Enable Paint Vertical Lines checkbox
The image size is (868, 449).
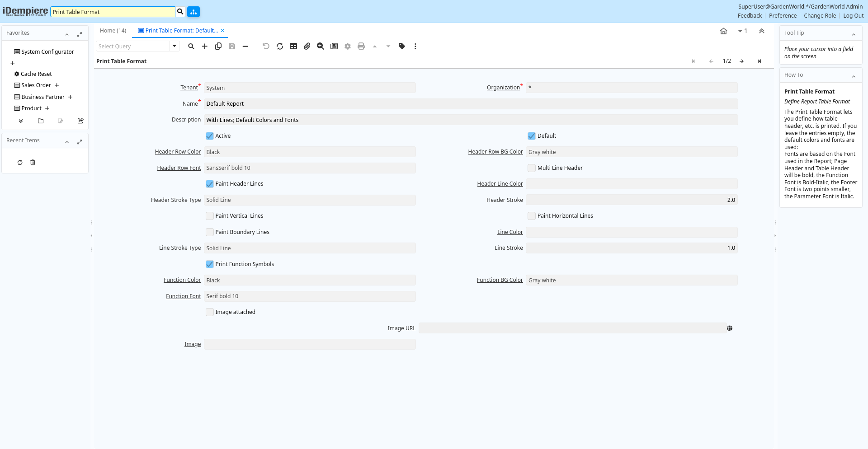[210, 216]
